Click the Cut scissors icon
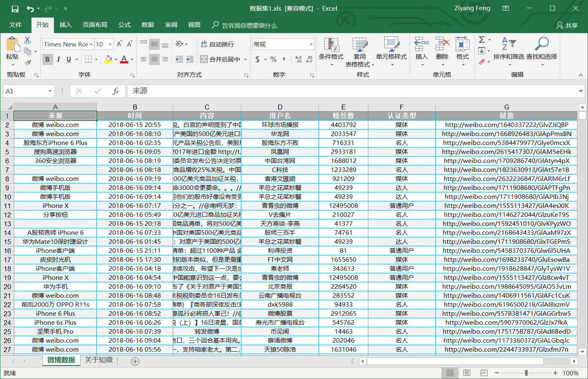588x379 pixels. [27, 40]
